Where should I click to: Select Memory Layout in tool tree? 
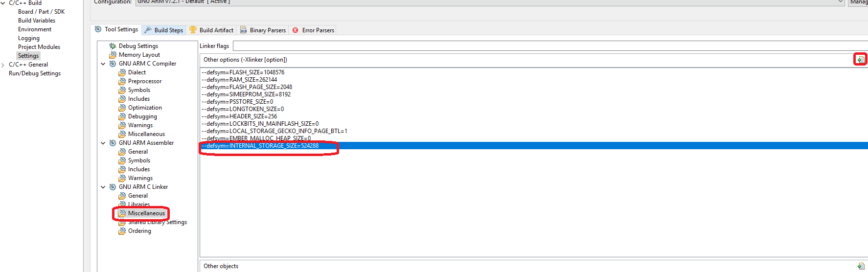coord(139,55)
